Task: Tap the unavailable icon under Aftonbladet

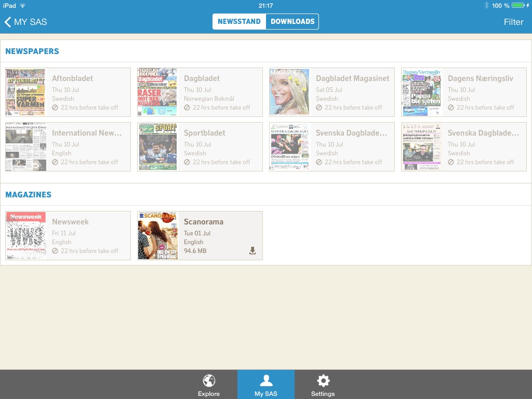Action: coord(55,108)
